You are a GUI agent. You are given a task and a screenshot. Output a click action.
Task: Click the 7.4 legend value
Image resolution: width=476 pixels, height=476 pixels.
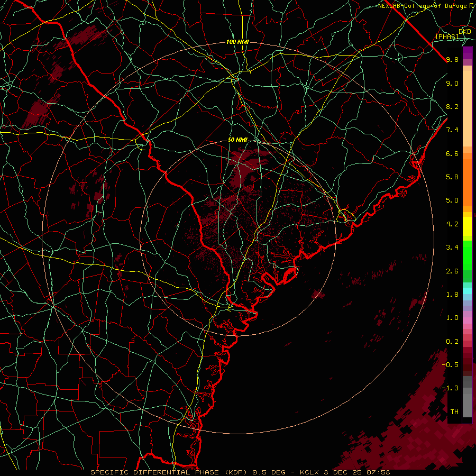click(452, 130)
